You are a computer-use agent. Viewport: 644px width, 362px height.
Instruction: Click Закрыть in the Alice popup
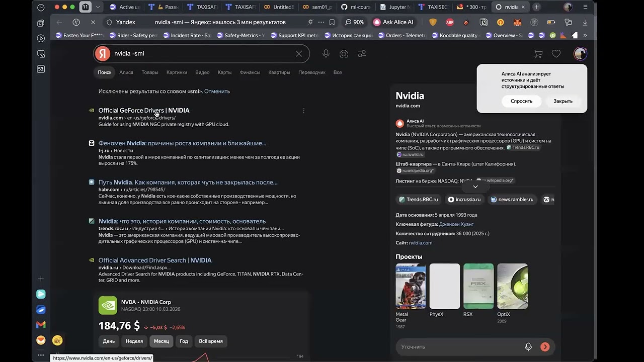coord(563,101)
